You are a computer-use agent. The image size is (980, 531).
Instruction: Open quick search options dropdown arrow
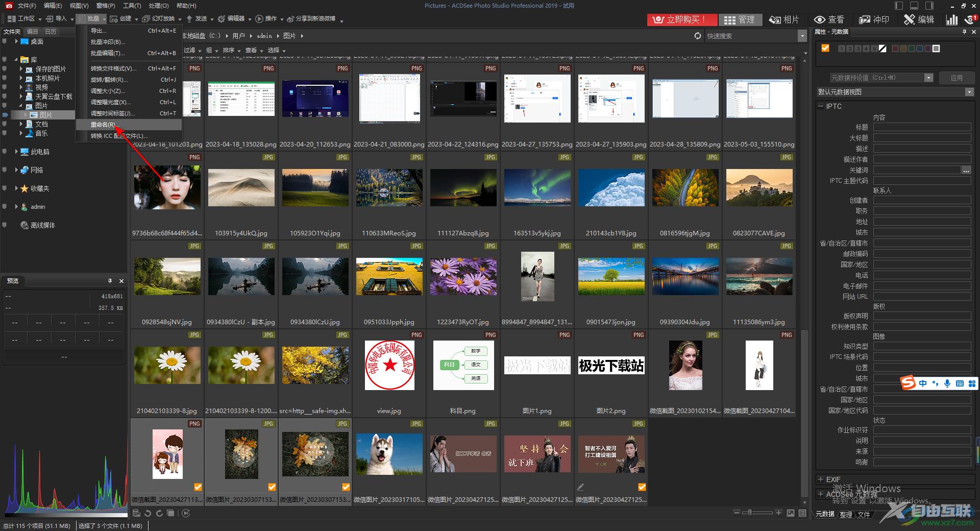click(x=802, y=36)
